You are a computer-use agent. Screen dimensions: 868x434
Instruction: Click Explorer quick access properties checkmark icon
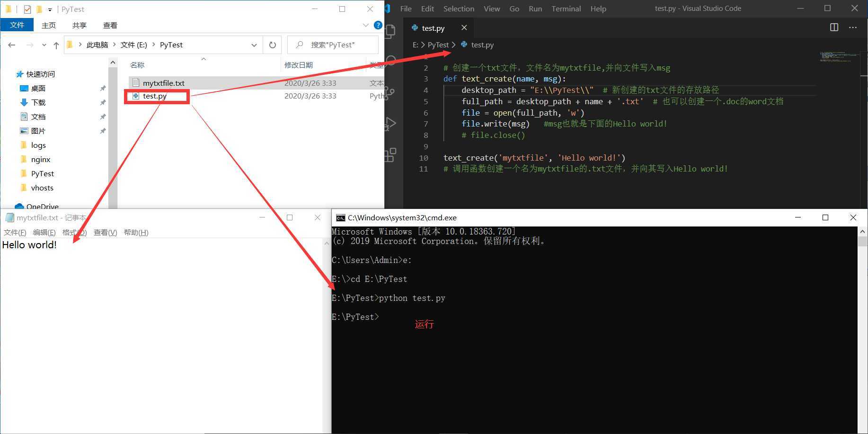[27, 9]
